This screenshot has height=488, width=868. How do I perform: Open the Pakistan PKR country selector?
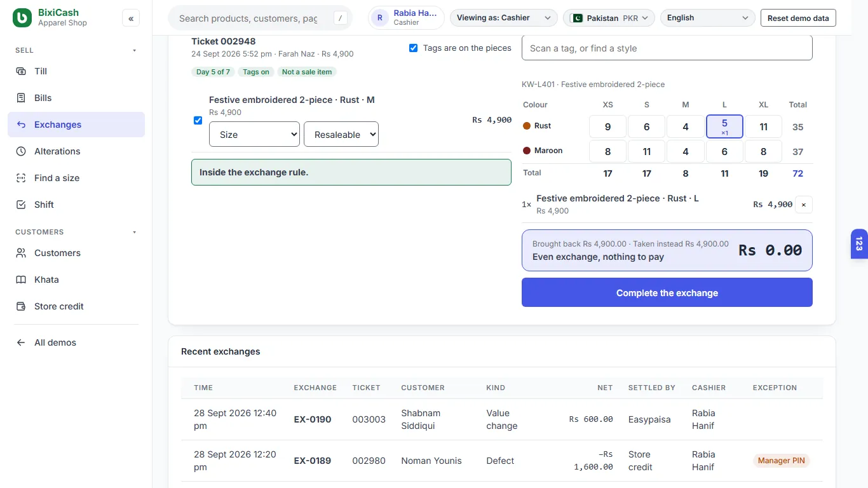609,18
